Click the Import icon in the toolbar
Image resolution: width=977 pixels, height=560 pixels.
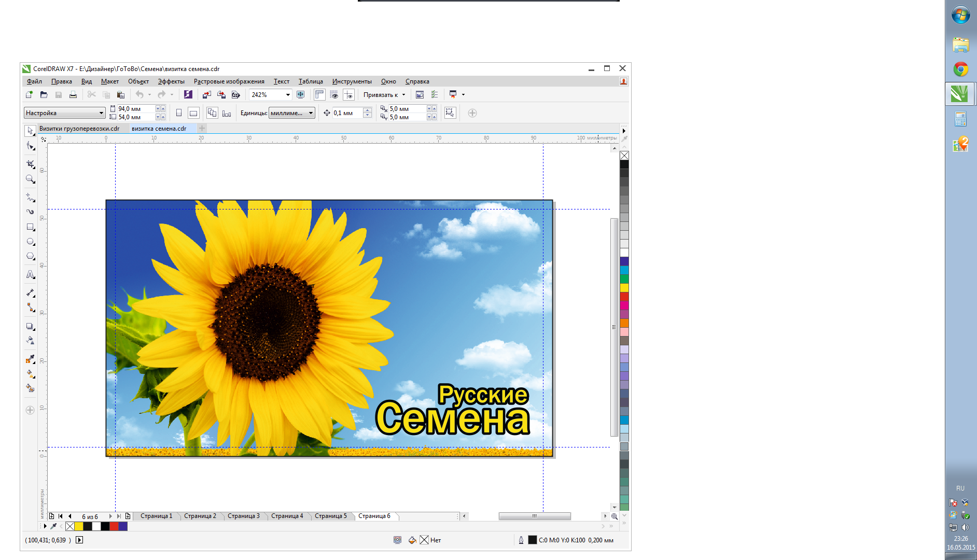tap(206, 94)
